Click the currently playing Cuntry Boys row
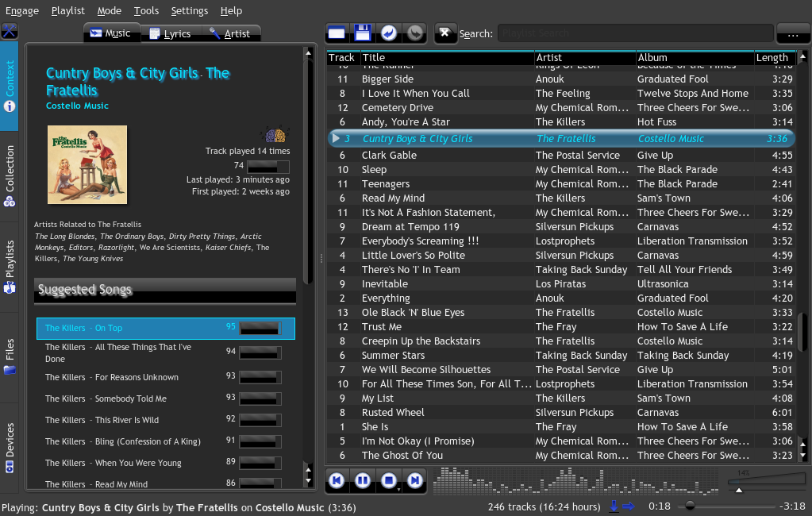 coord(561,138)
